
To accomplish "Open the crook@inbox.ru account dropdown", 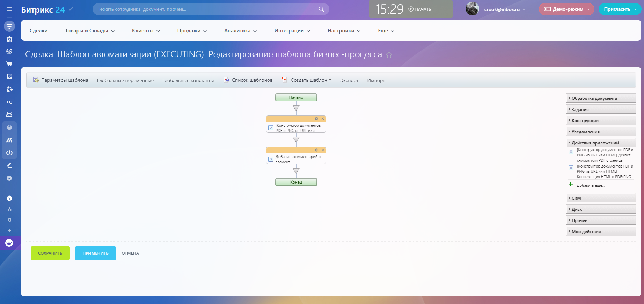I will 505,9.
